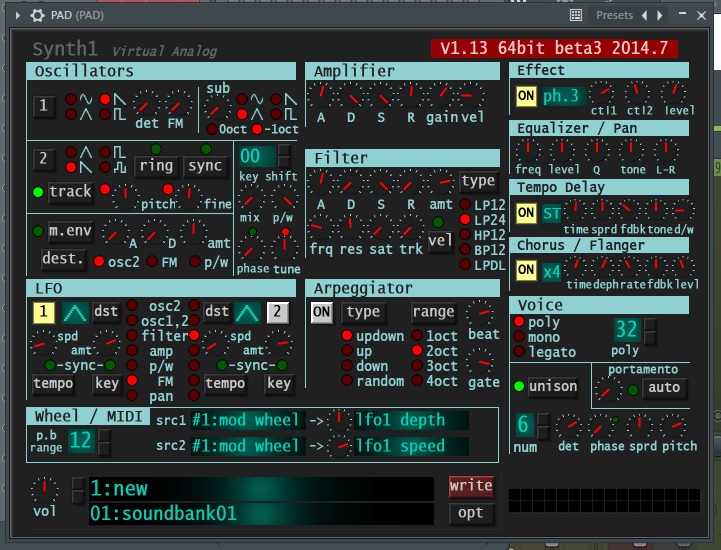Screen dimensions: 721x550
Task: Open the lfo1 depth destination dropdown
Action: pyautogui.click(x=411, y=420)
